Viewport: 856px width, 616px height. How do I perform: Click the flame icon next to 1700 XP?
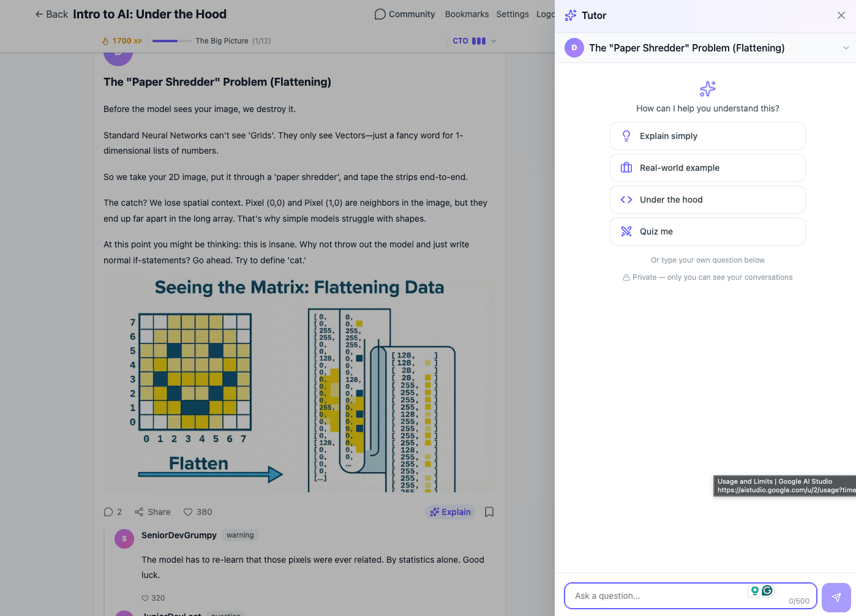(x=104, y=40)
